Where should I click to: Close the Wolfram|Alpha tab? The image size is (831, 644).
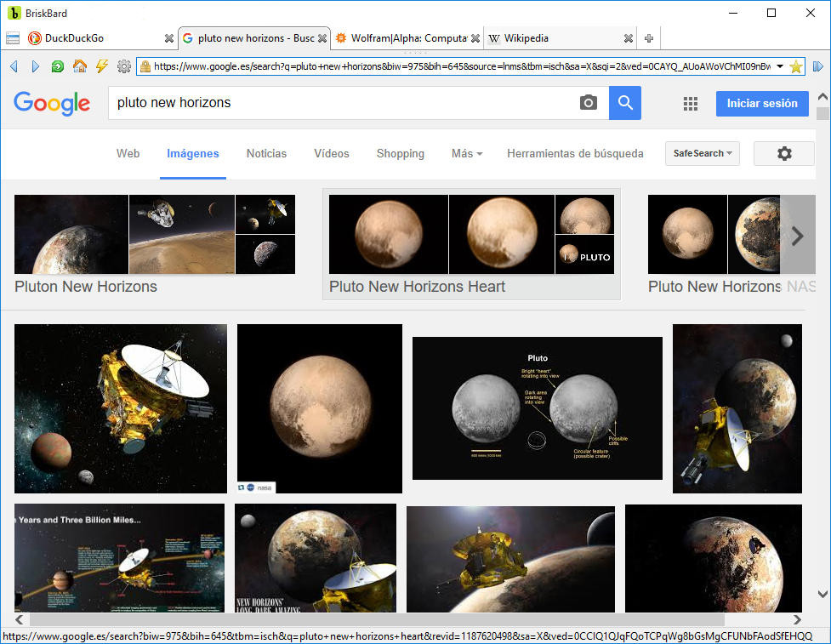pyautogui.click(x=475, y=38)
